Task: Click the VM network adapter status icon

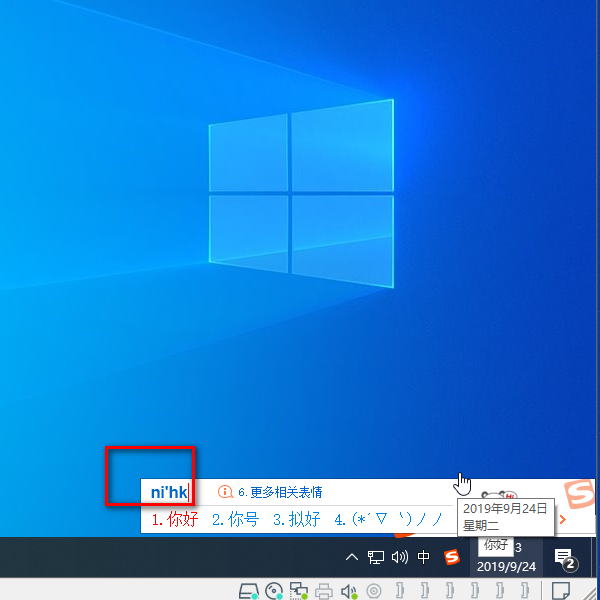Action: pyautogui.click(x=298, y=591)
